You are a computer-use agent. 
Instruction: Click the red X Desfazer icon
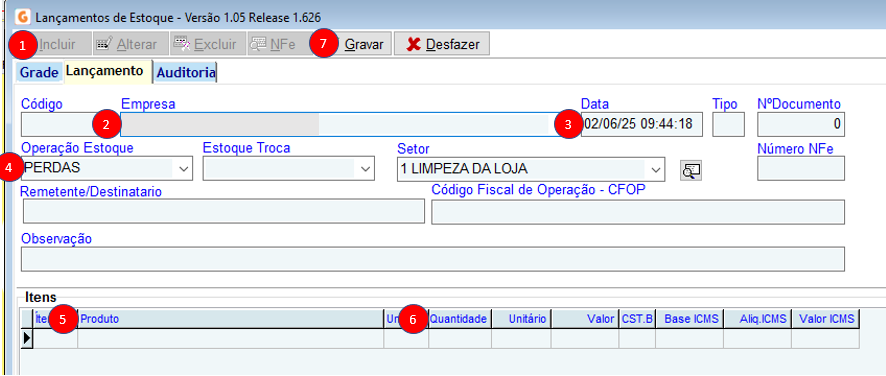pos(414,44)
